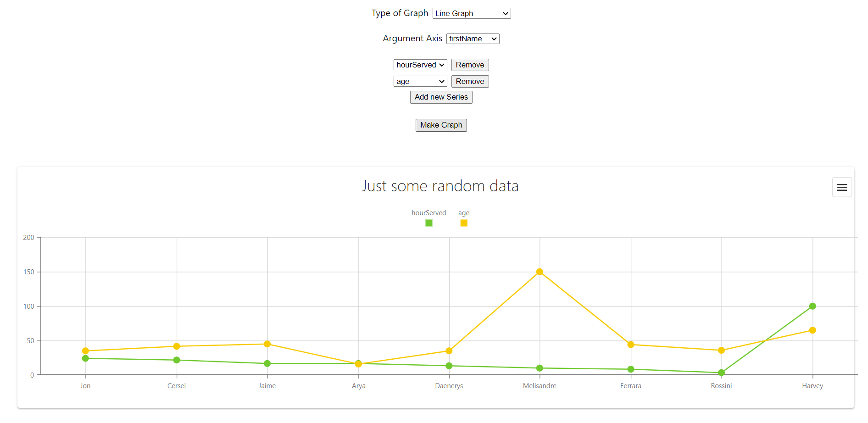Click the Make Graph button
Image resolution: width=868 pixels, height=423 pixels.
pyautogui.click(x=441, y=125)
